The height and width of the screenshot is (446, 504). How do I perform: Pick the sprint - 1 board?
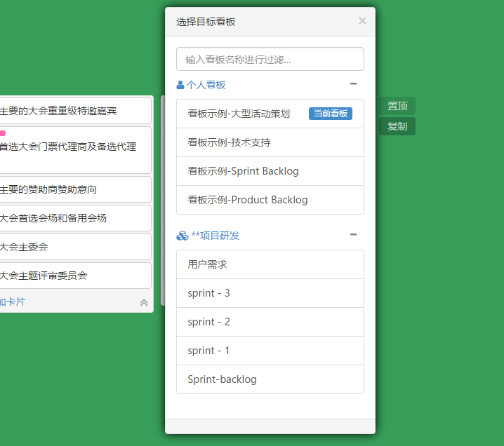pos(208,351)
